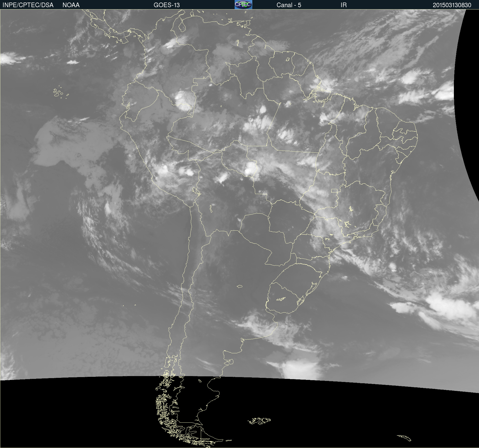The image size is (479, 448).
Task: Click the IR label in header
Action: click(343, 5)
